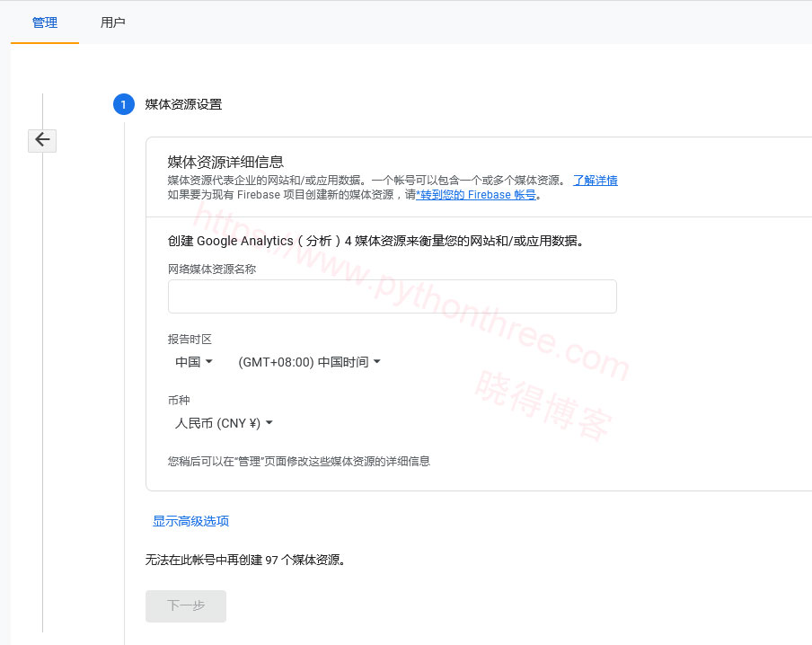Open the (GMT+08:00) 中国时间 timezone dropdown
This screenshot has height=645, width=812.
coord(309,362)
